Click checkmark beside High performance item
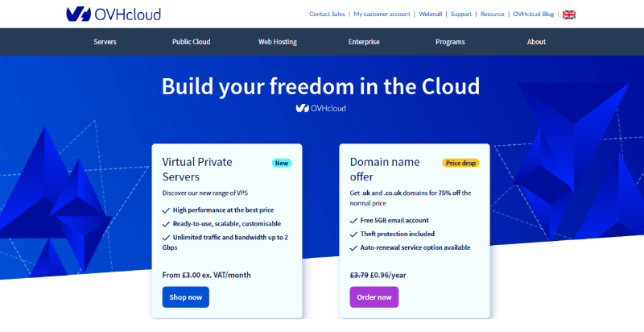The width and height of the screenshot is (644, 332). click(x=166, y=210)
